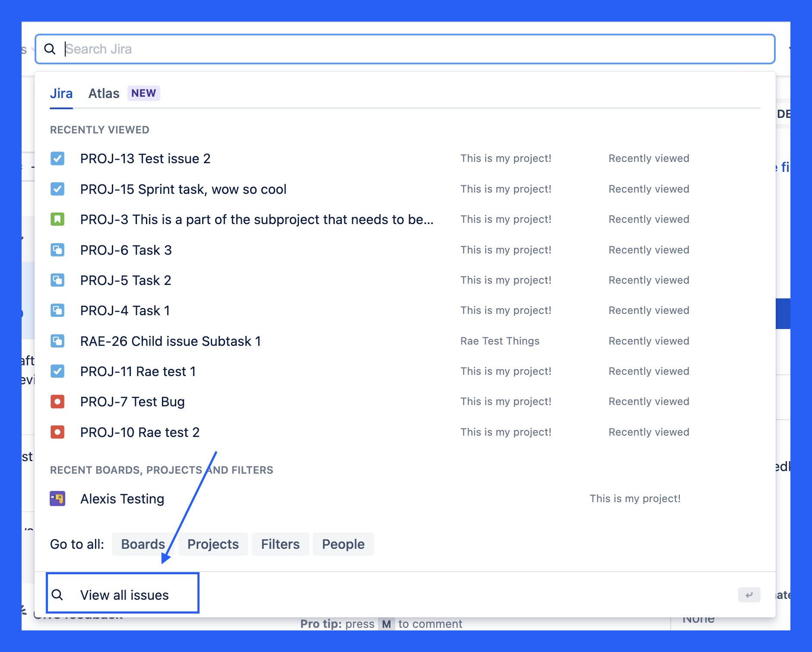The image size is (812, 652).
Task: Click the task icon for PROJ-13
Action: pyautogui.click(x=57, y=158)
